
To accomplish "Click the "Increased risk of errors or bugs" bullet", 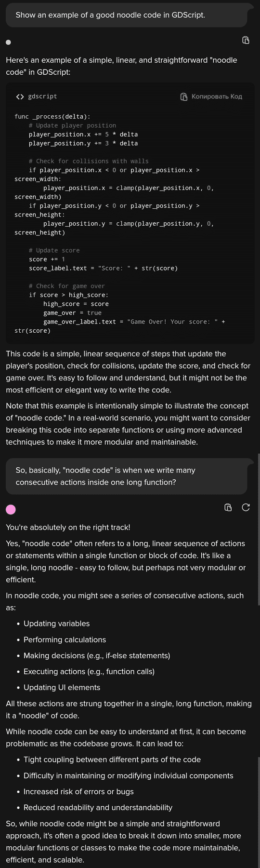I will tap(78, 791).
